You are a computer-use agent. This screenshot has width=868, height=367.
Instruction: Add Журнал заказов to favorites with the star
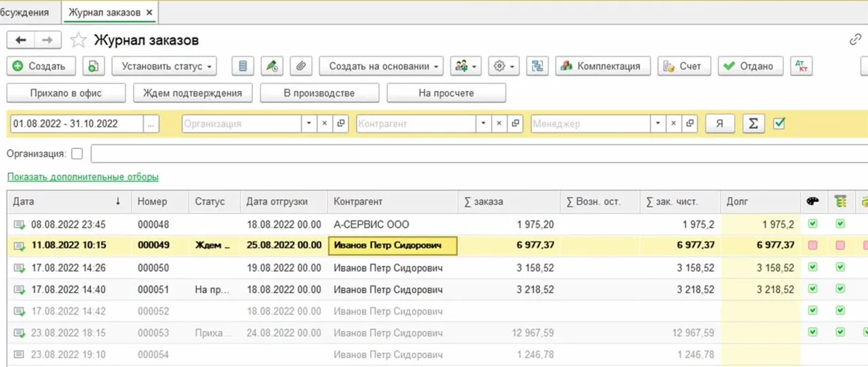(79, 40)
